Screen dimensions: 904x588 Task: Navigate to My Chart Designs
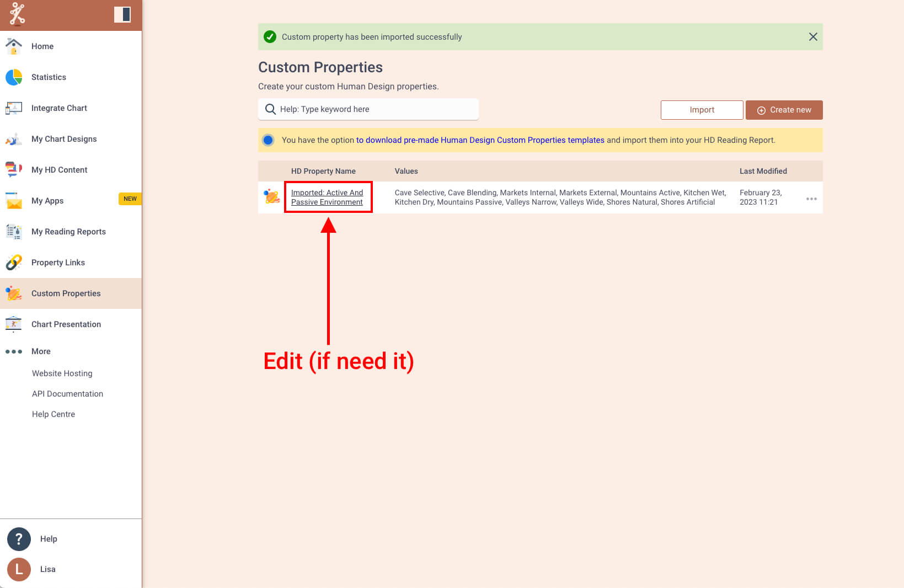(x=64, y=139)
